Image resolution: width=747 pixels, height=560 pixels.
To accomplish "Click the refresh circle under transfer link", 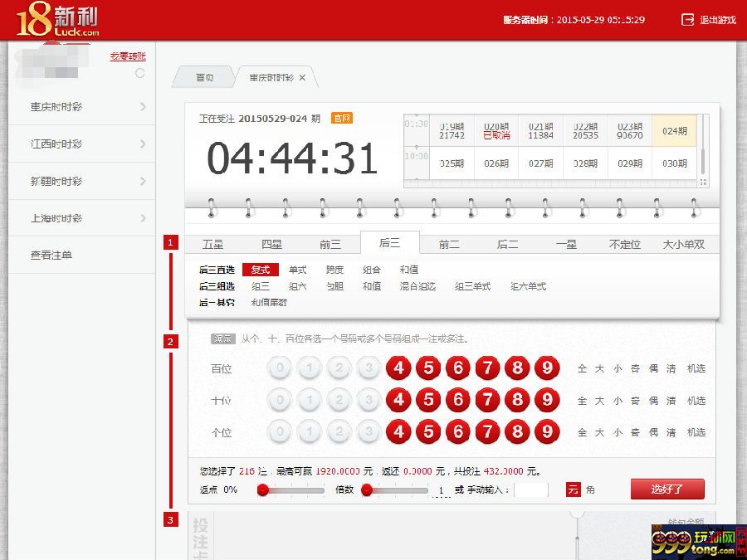I will 139,73.
